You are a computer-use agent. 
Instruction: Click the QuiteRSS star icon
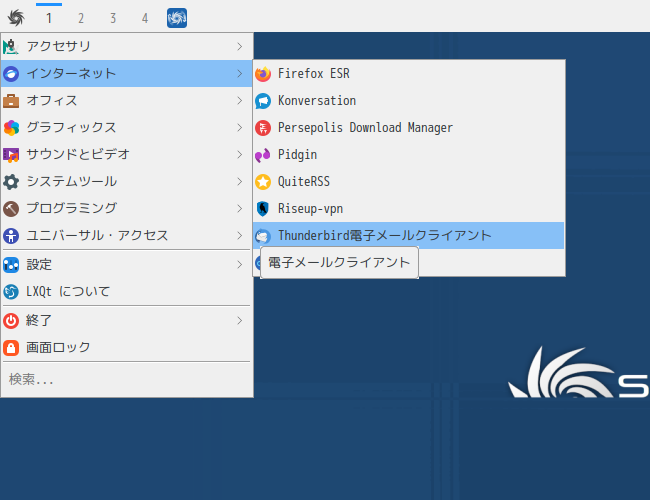[x=263, y=182]
